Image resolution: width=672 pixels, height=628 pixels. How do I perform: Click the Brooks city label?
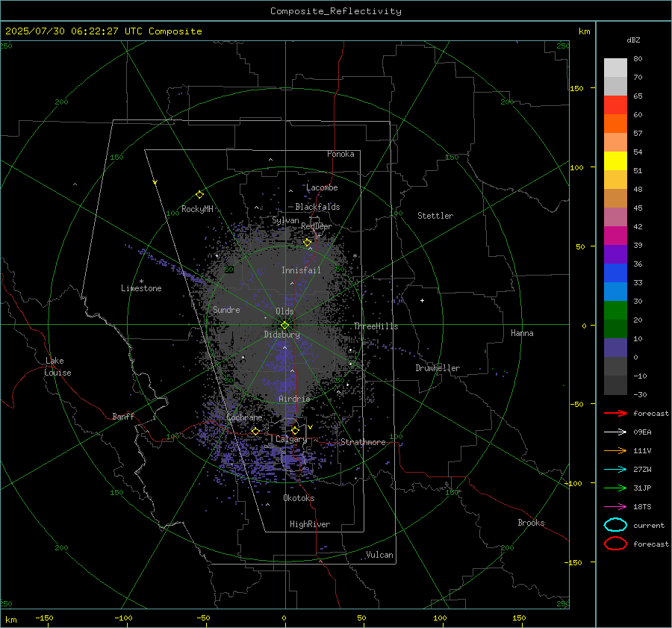pos(531,523)
